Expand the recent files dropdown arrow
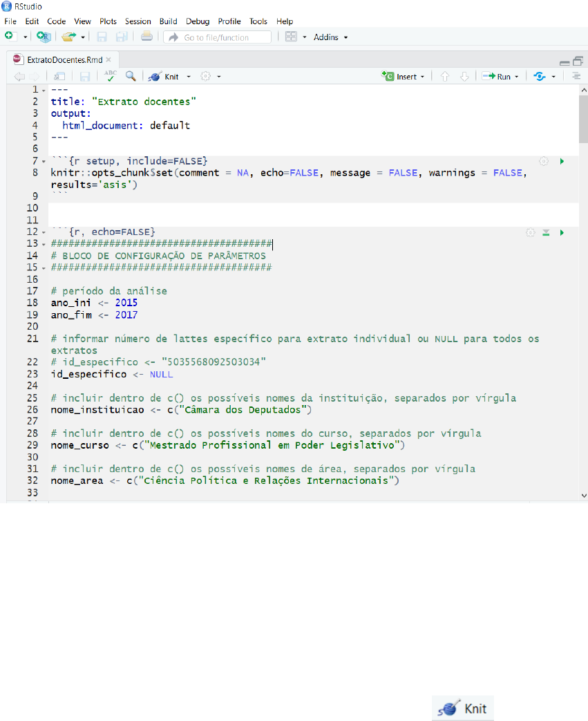This screenshot has height=721, width=588. (x=83, y=37)
